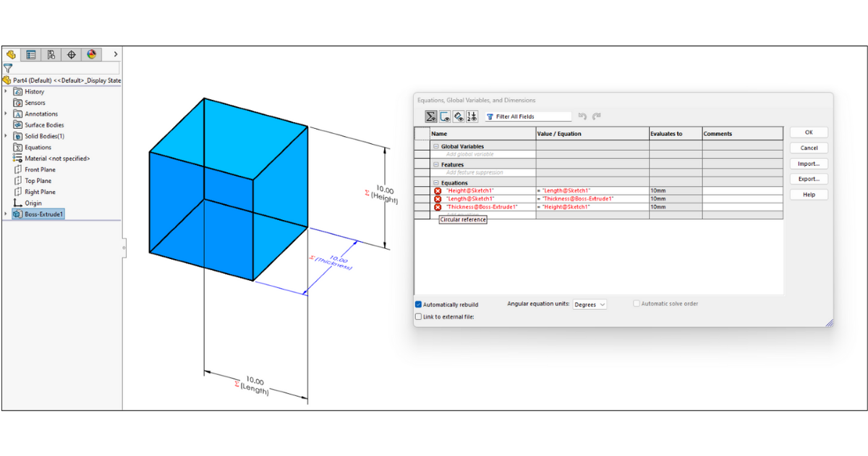The height and width of the screenshot is (456, 868).
Task: Enable Link to external file checkbox
Action: [419, 317]
